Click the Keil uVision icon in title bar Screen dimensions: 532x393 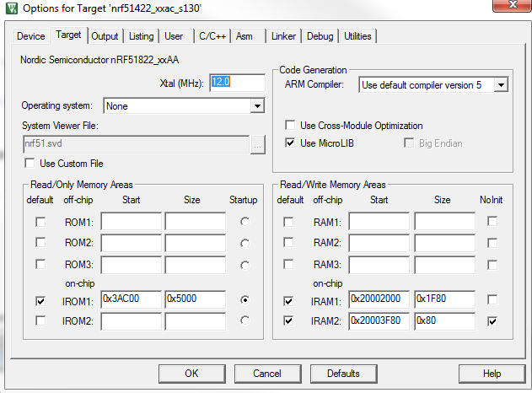click(x=12, y=8)
